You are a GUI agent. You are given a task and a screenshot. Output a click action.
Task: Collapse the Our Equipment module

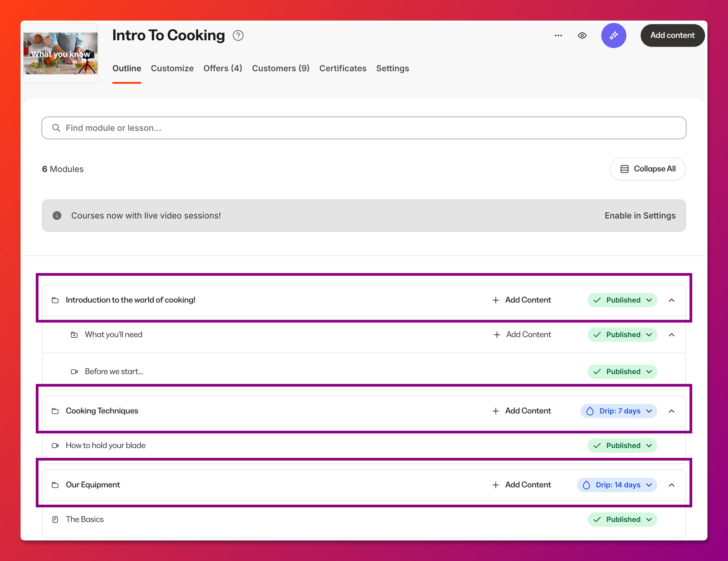(x=671, y=485)
